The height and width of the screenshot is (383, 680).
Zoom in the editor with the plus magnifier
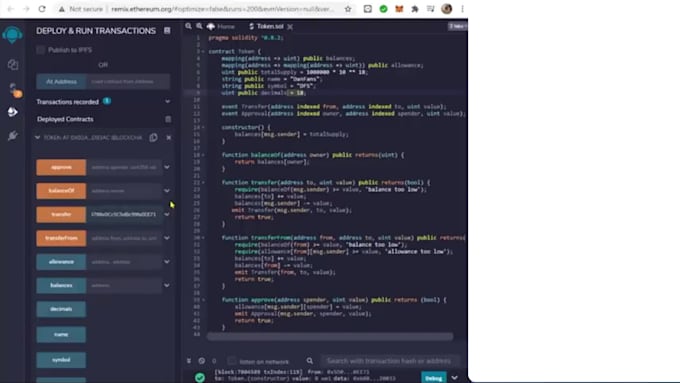point(199,26)
